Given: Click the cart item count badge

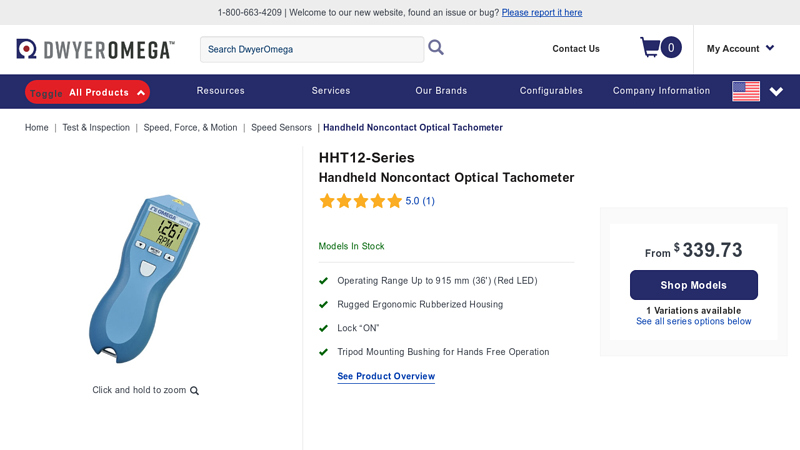Looking at the screenshot, I should (671, 47).
